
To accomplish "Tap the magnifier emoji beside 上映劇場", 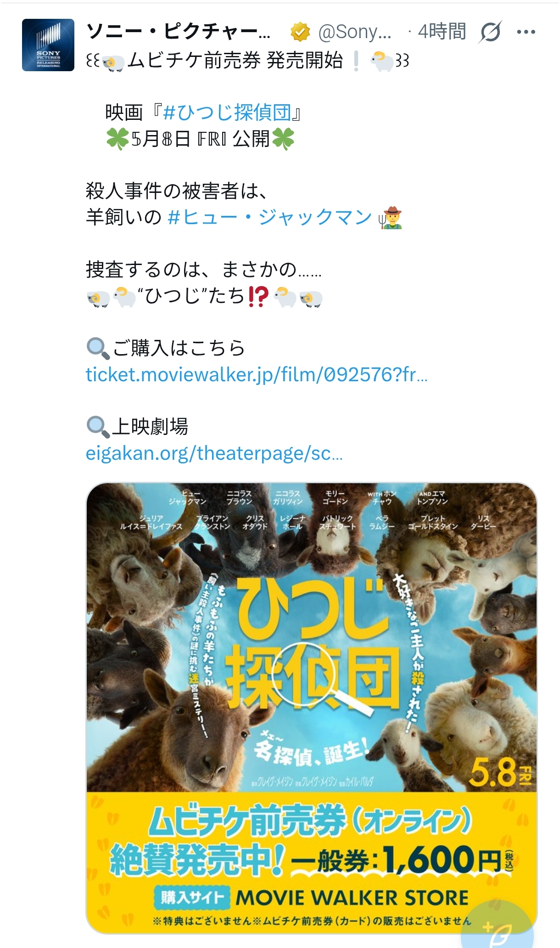I will [98, 427].
